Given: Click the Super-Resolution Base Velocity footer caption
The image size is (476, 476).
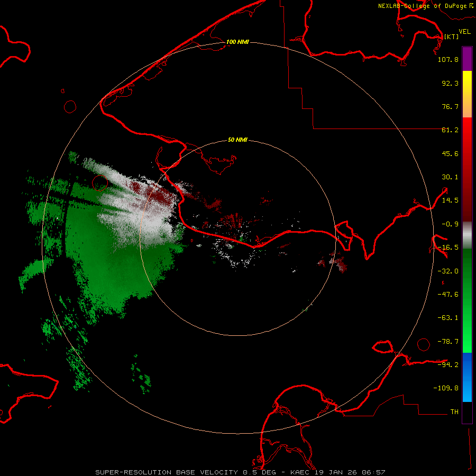Looking at the screenshot, I should click(240, 472).
